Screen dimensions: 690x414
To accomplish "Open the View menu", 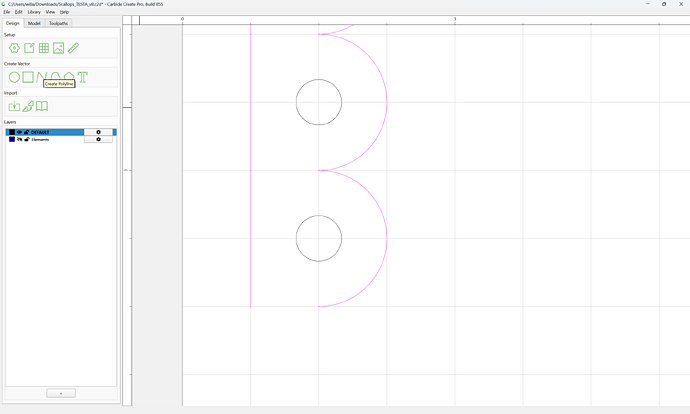I will [50, 12].
